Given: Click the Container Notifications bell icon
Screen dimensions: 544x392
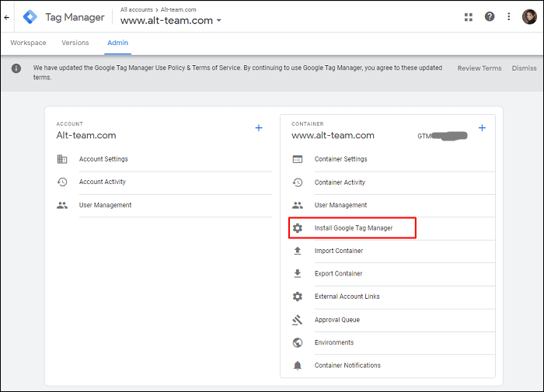Looking at the screenshot, I should 298,366.
